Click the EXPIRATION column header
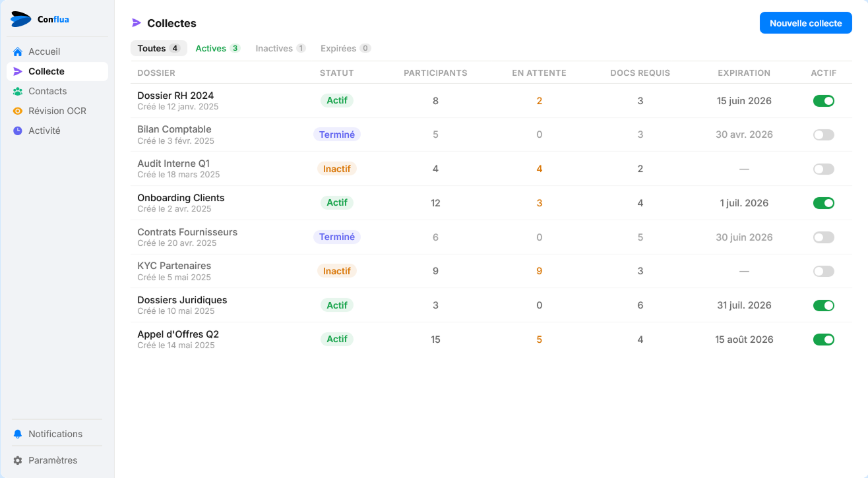Image resolution: width=868 pixels, height=478 pixels. [x=744, y=73]
